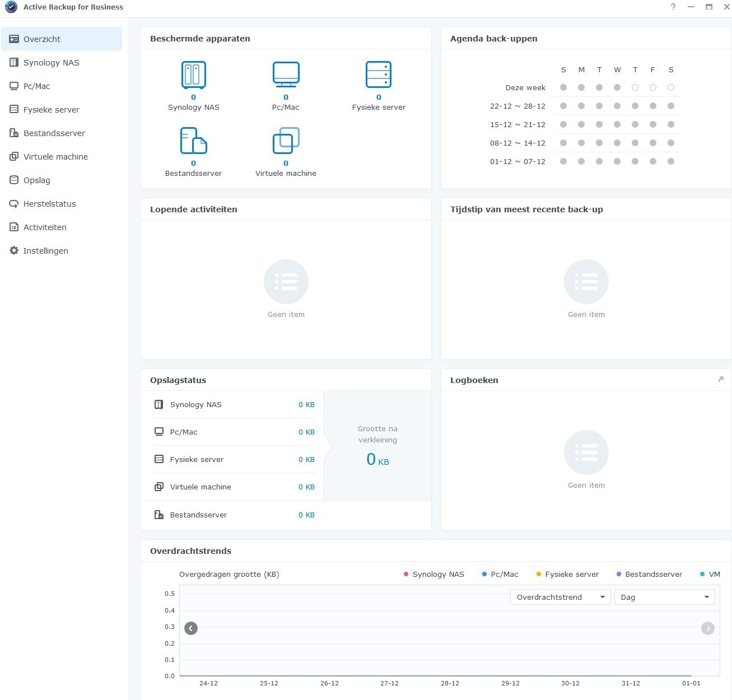
Task: Open the Synology NAS device icon
Action: coord(194,75)
